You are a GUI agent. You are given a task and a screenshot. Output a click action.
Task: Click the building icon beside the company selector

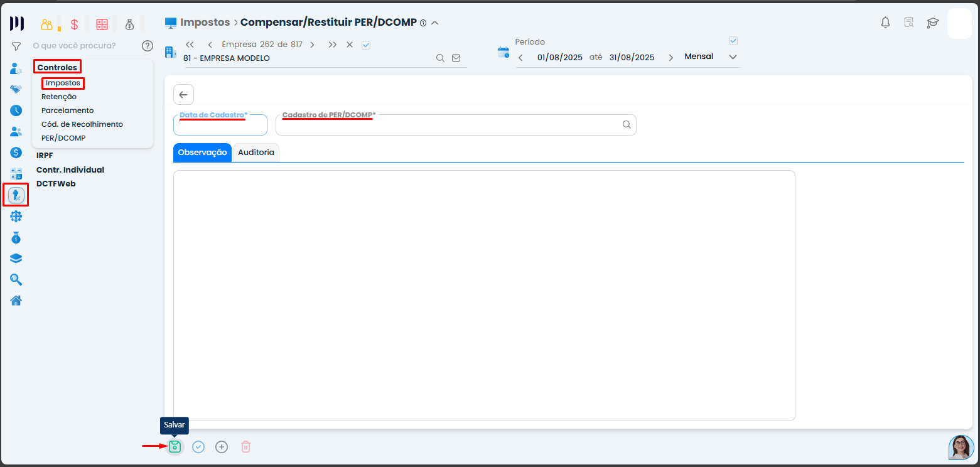[170, 52]
